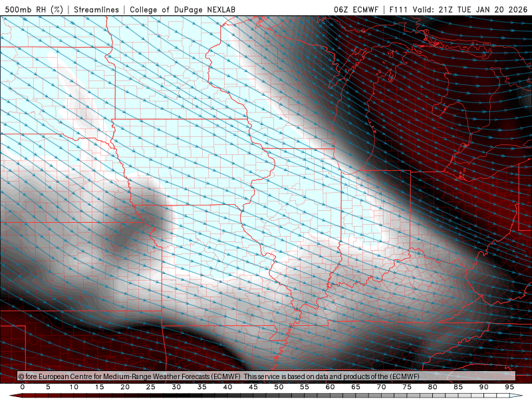Image resolution: width=532 pixels, height=399 pixels.
Task: Click the "60" label on the color scale
Action: click(330, 387)
